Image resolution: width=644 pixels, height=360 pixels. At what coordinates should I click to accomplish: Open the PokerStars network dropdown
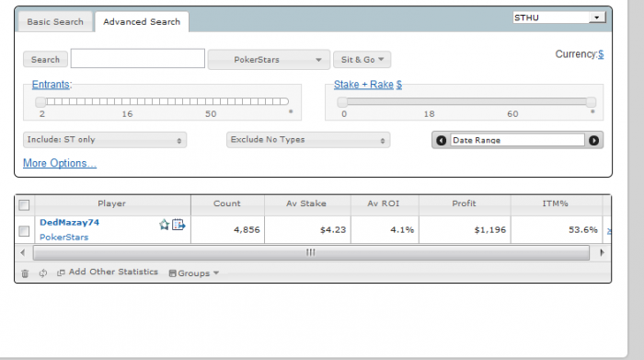269,60
